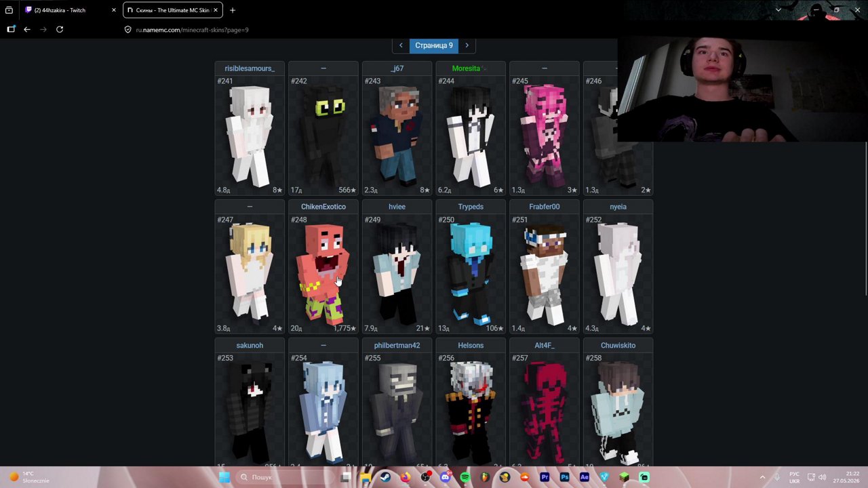Image resolution: width=868 pixels, height=488 pixels.
Task: Close the NameMC skins tab
Action: click(216, 10)
